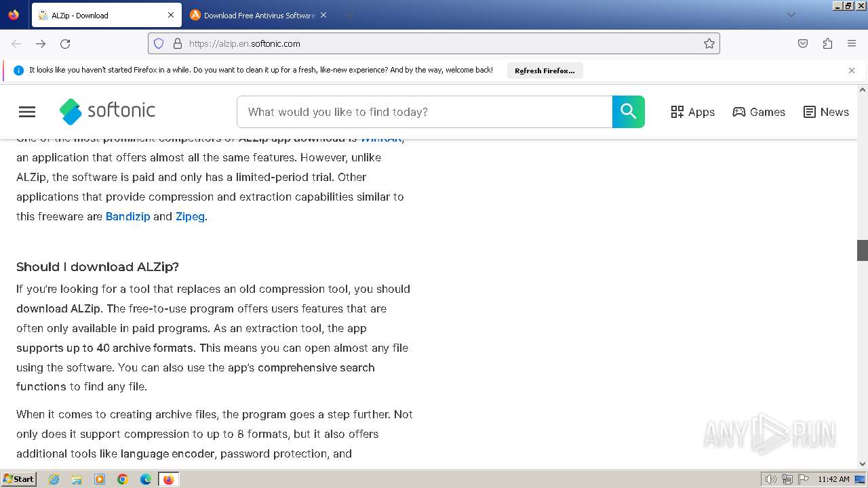Open Firefox application menu
Viewport: 868px width, 488px height.
tap(852, 43)
